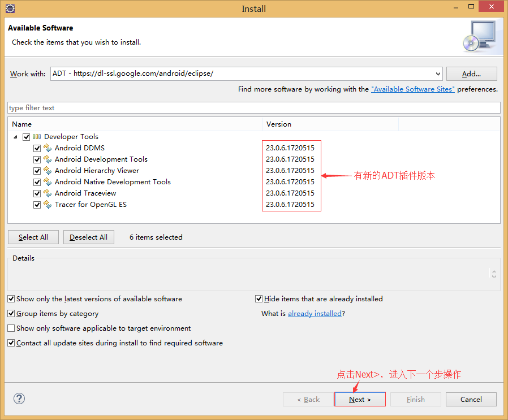Select the Developer Tools category label
Viewport: 508px width, 420px height.
(71, 137)
